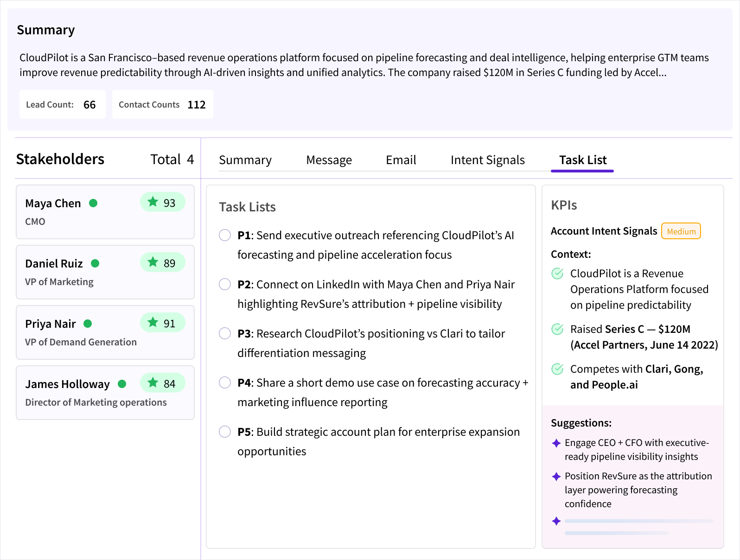
Task: Mark task P1 executive outreach as done
Action: pos(225,235)
